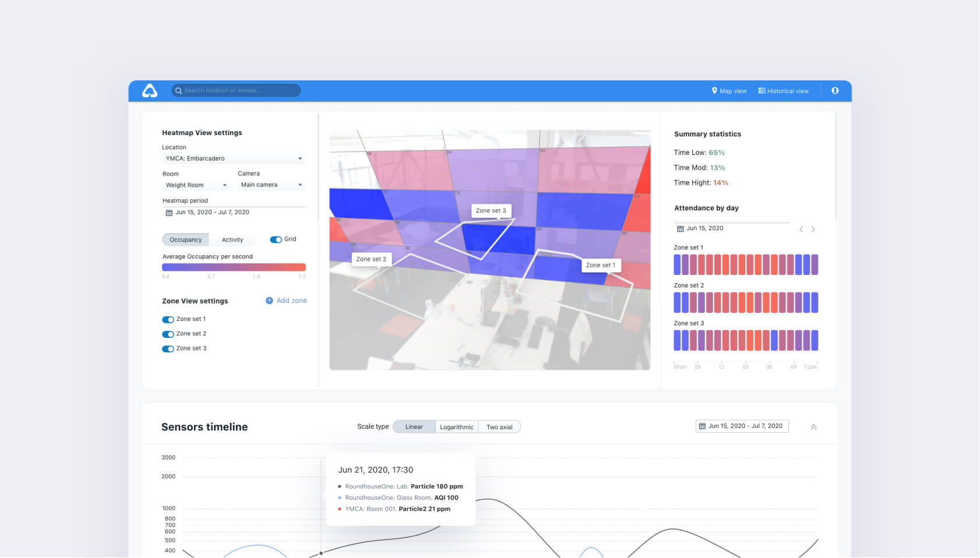
Task: Select Linear scale type
Action: (x=414, y=427)
